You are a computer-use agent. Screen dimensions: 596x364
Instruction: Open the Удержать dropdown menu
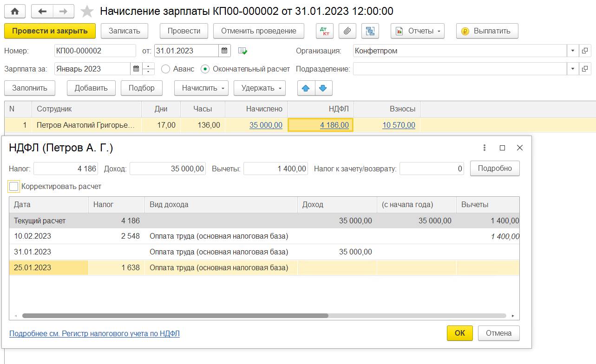[259, 88]
